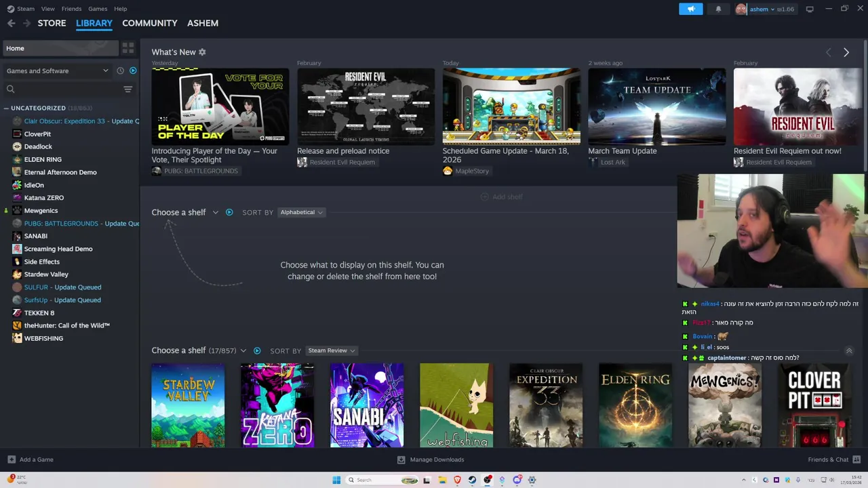This screenshot has width=868, height=488.
Task: Open File Explorer from the taskbar
Action: 441,480
